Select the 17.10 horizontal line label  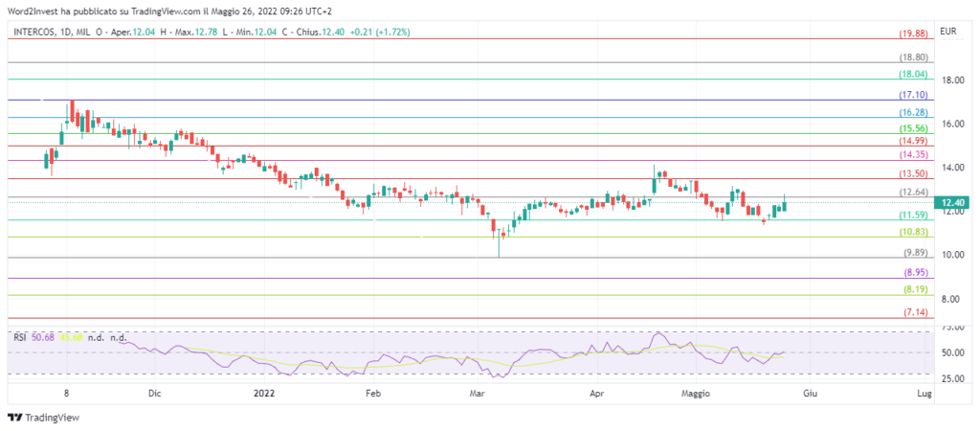click(x=913, y=96)
